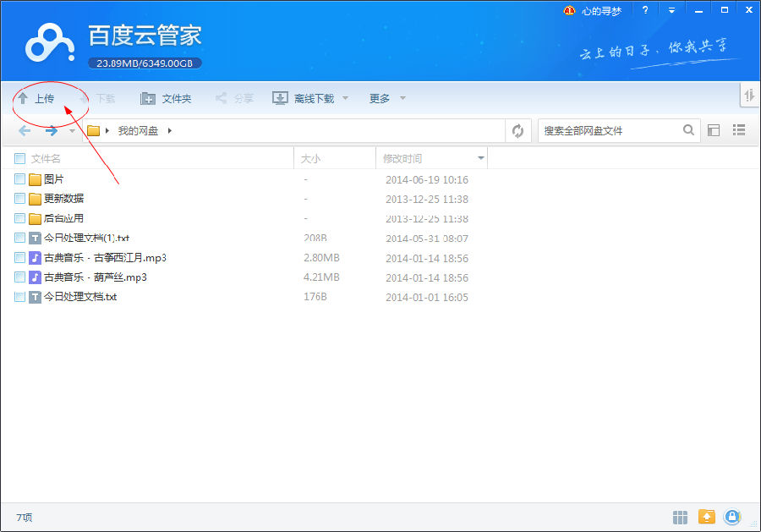The width and height of the screenshot is (761, 532).
Task: Check the box for 更新数据 folder
Action: point(20,199)
